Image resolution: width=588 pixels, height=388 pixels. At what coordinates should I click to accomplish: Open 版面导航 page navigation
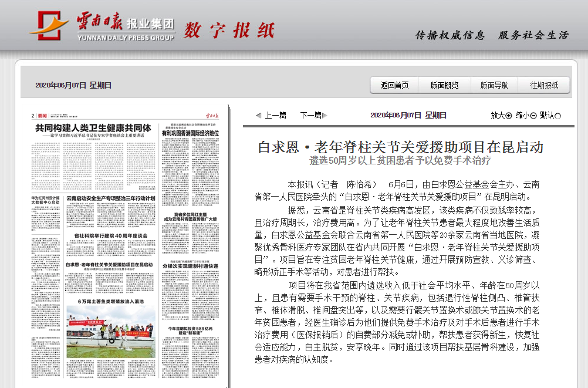point(494,85)
